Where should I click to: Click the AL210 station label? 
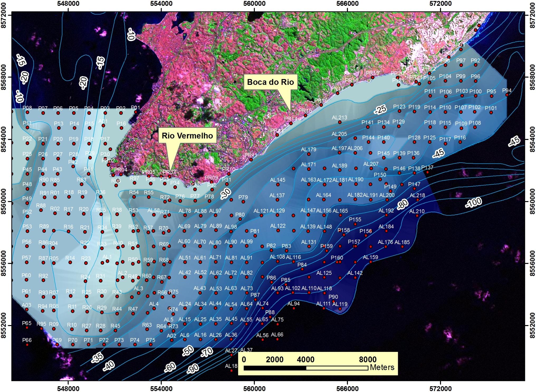(417, 211)
